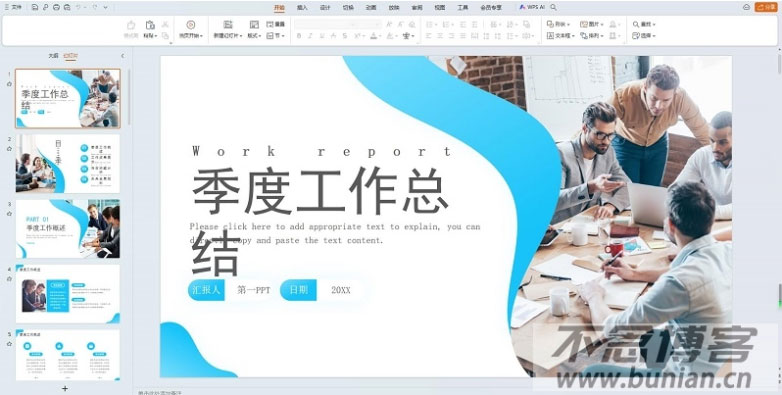The height and width of the screenshot is (395, 782).
Task: Switch to the Insert ribbon tab
Action: (302, 7)
